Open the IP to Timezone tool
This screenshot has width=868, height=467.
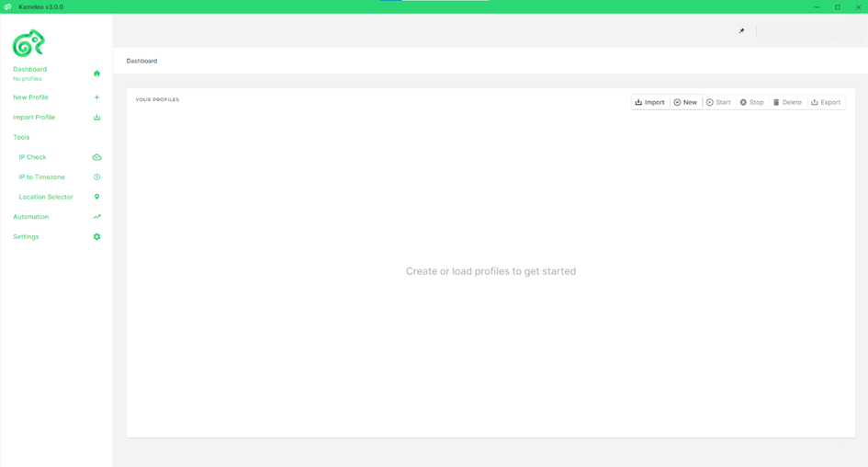click(42, 177)
